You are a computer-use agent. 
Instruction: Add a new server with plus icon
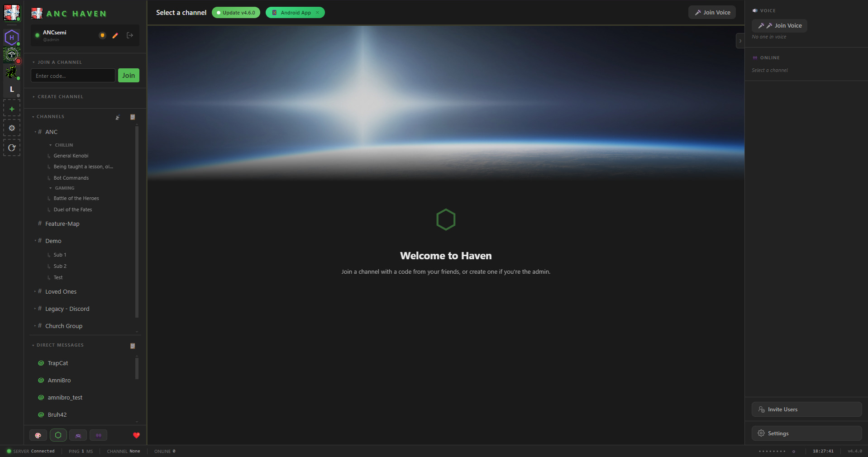12,109
